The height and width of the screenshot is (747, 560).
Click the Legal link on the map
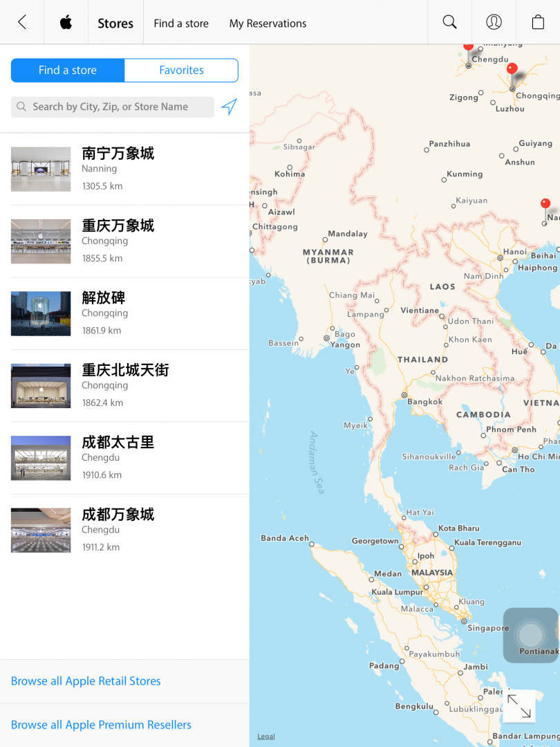266,737
